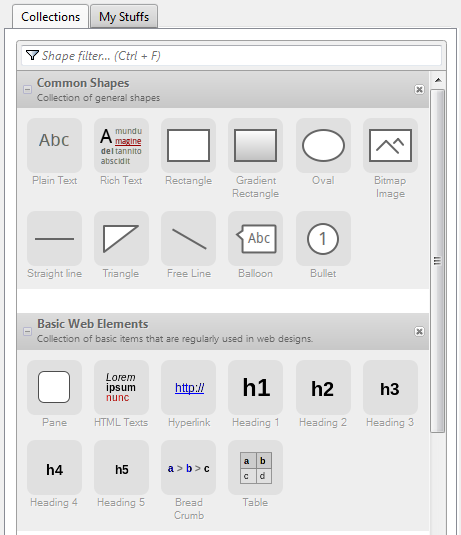
Task: Click the scrollbar up arrow
Action: 438,81
